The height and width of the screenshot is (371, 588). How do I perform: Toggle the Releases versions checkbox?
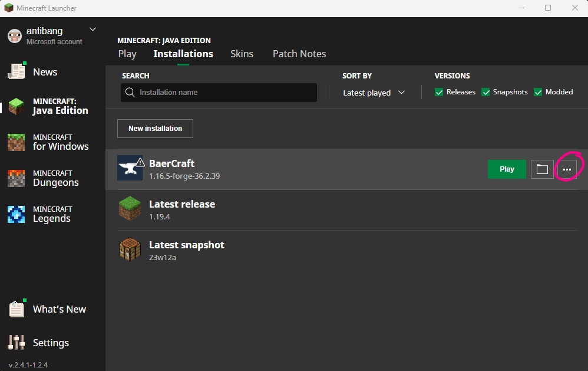[439, 93]
